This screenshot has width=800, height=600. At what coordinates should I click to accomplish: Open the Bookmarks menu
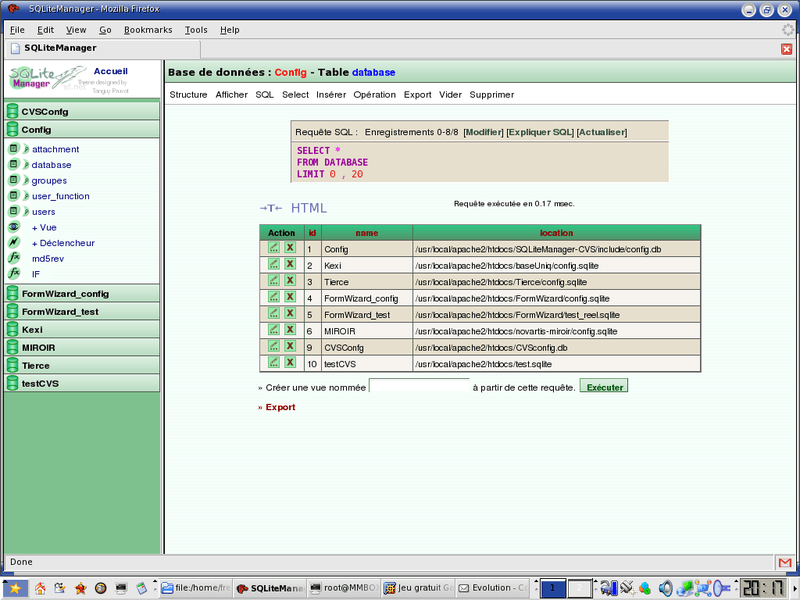click(148, 30)
